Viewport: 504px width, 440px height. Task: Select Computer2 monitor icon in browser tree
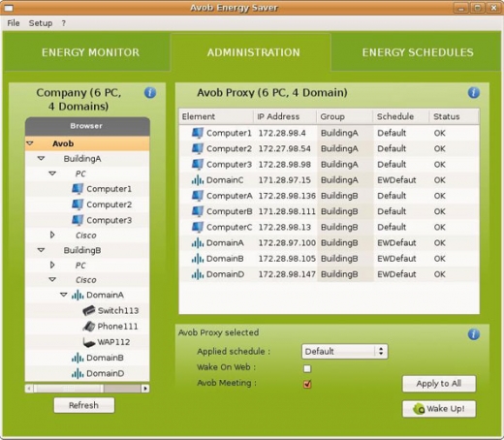[78, 204]
